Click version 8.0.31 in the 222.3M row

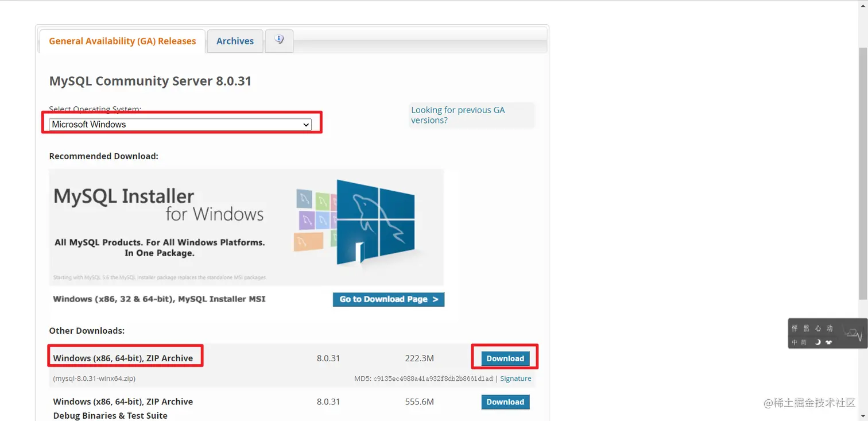[328, 358]
